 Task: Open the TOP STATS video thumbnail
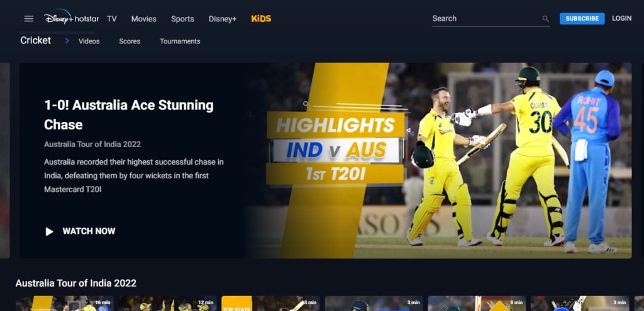270,303
